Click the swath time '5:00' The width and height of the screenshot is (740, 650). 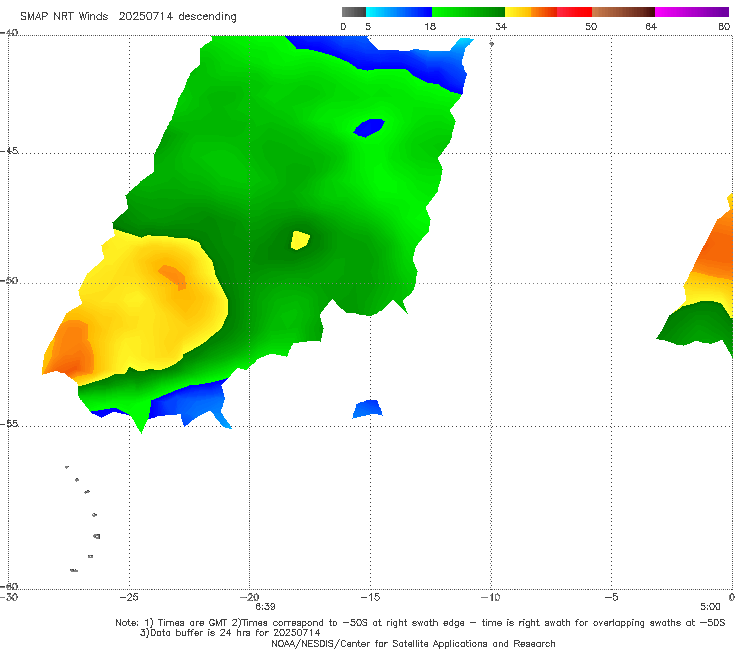point(710,607)
